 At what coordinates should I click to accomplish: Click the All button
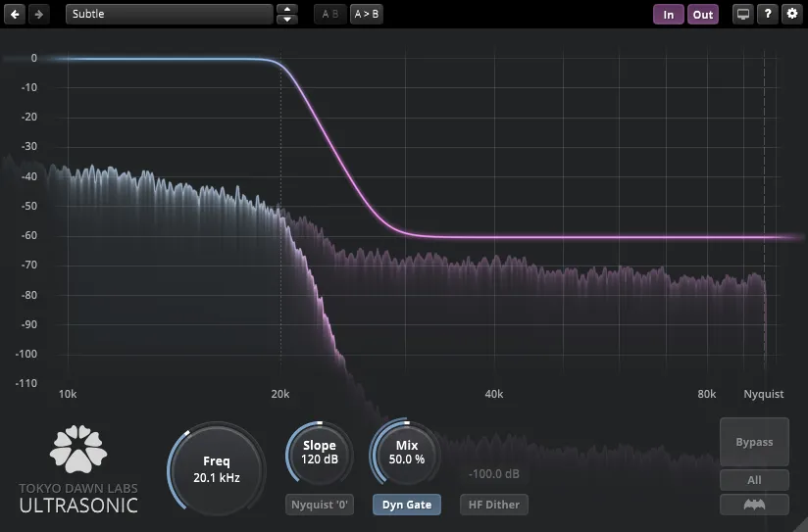(754, 480)
